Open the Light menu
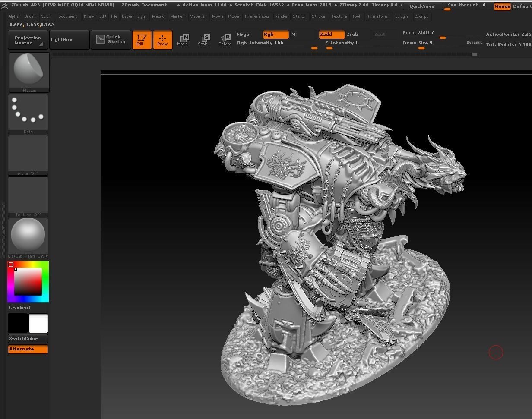Screen dimensions: 532x419 tap(142, 16)
